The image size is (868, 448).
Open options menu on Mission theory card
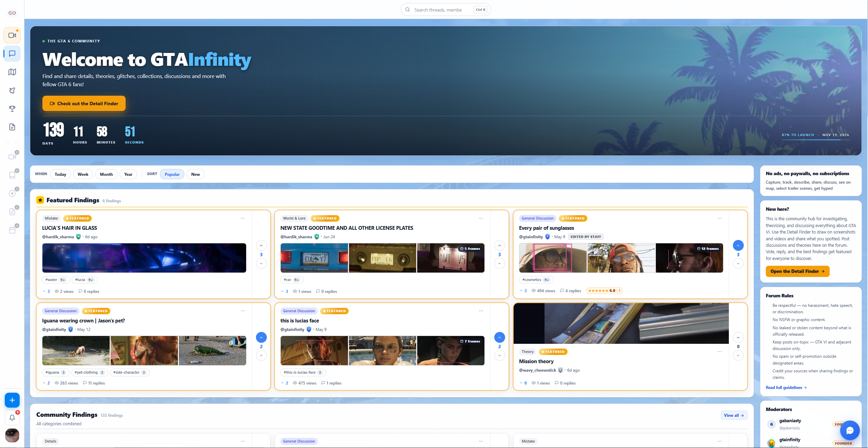(x=720, y=352)
